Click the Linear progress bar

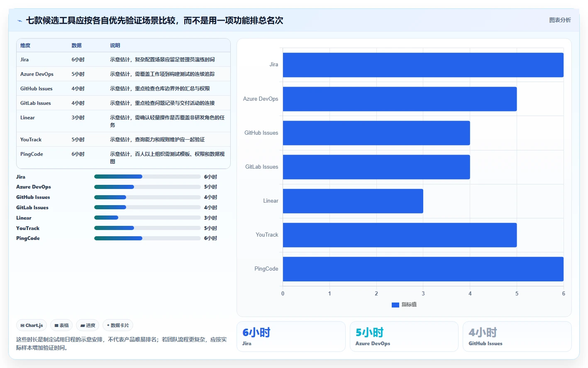[x=147, y=218]
